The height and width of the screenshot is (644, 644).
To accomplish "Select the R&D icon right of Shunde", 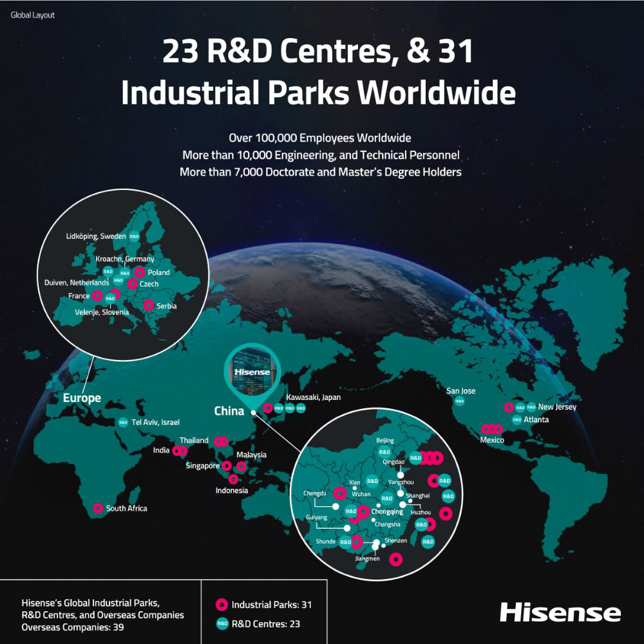I will coord(345,542).
